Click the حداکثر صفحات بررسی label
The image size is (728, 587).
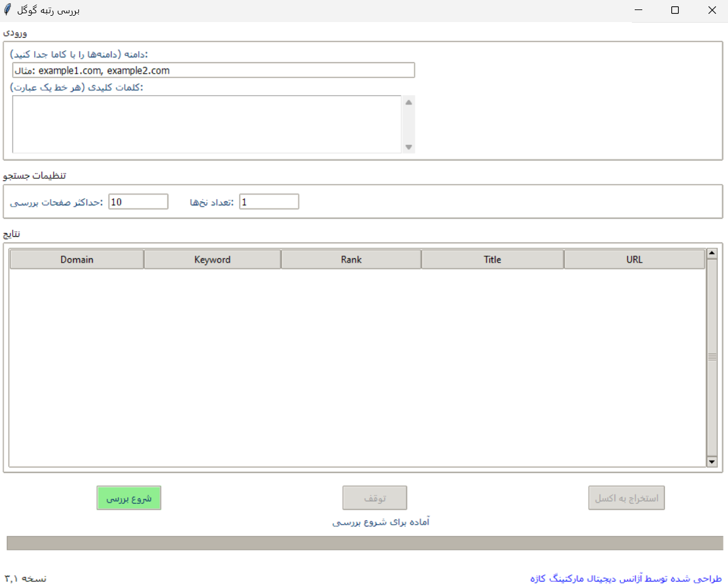pyautogui.click(x=56, y=202)
